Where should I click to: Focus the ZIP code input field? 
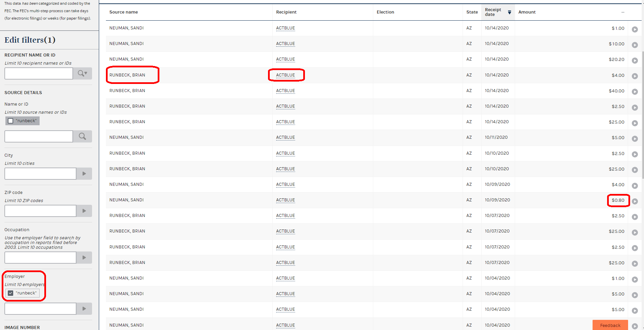40,211
